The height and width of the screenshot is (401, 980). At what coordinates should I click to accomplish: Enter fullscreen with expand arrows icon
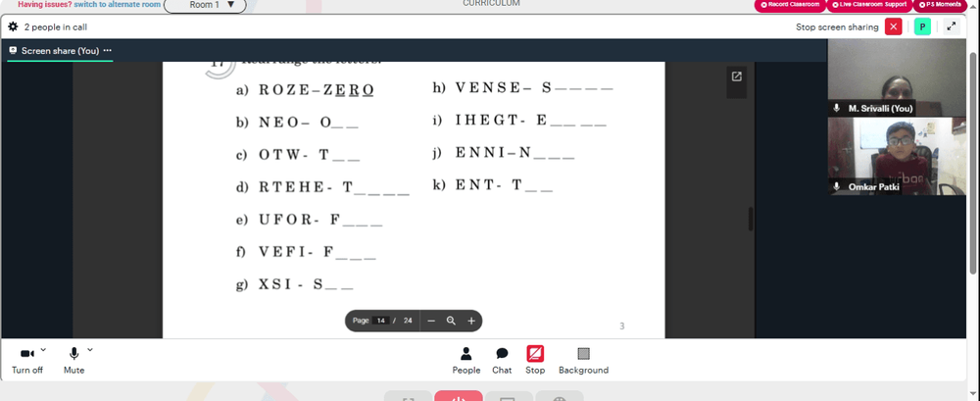[x=952, y=26]
